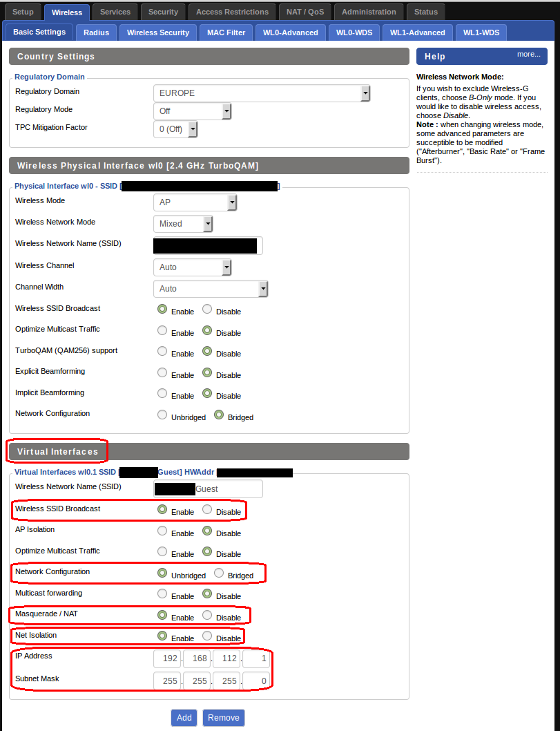Click IP Address last octet field 1
560x731 pixels.
[256, 658]
